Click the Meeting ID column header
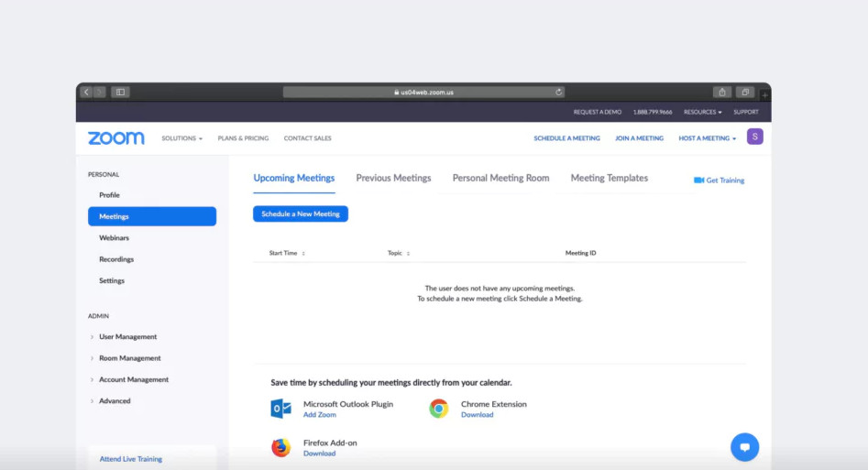 [581, 253]
